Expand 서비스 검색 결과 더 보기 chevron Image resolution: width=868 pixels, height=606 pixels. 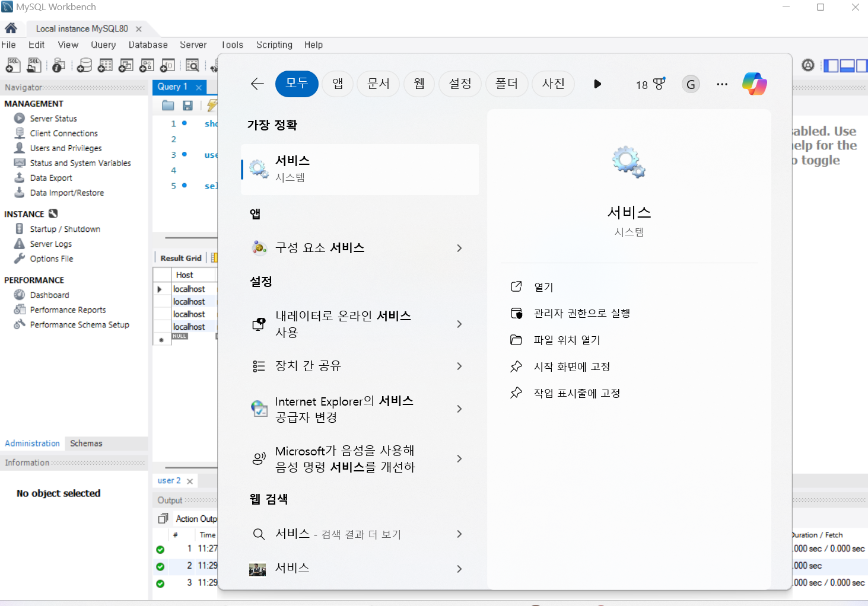459,534
